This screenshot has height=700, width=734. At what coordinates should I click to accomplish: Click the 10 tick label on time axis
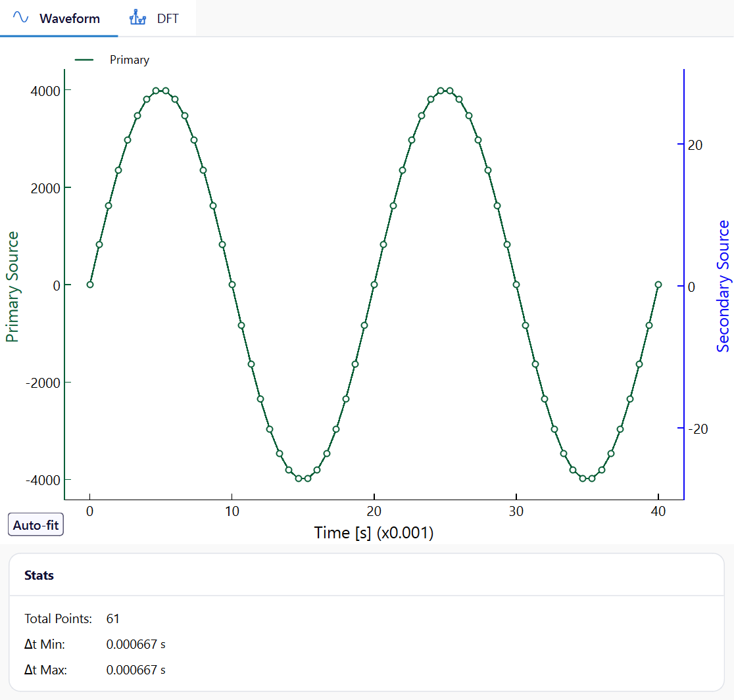[x=232, y=511]
